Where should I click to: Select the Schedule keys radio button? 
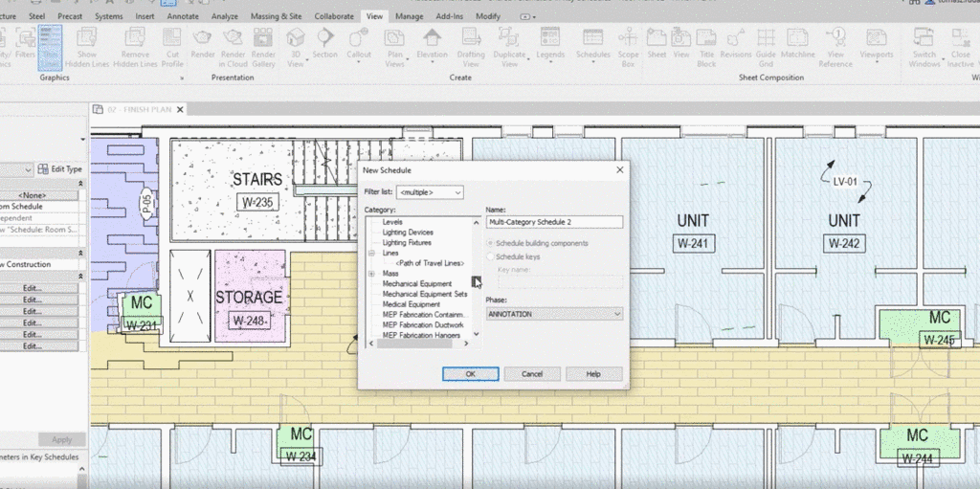click(x=492, y=257)
